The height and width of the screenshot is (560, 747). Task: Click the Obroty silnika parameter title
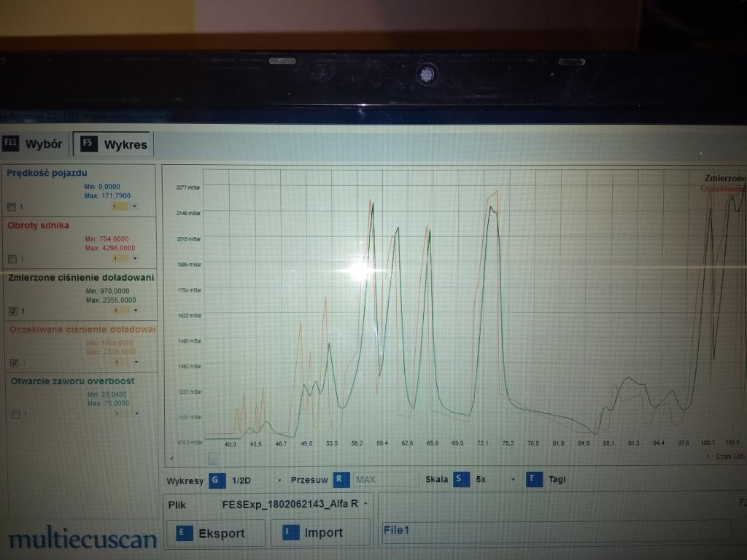(38, 225)
